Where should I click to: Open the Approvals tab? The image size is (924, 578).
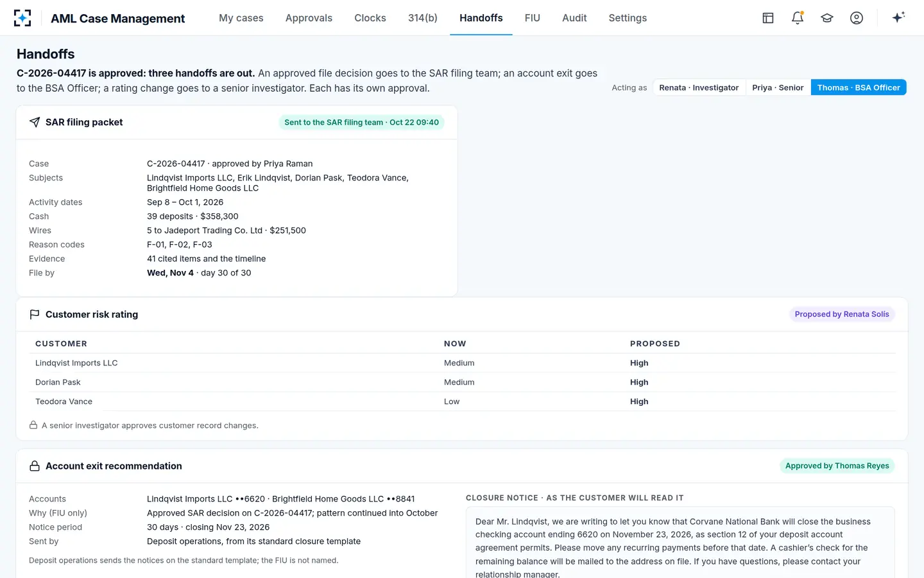[x=309, y=18]
